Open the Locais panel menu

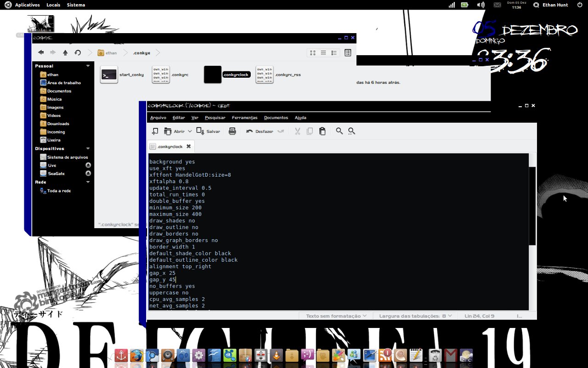53,5
